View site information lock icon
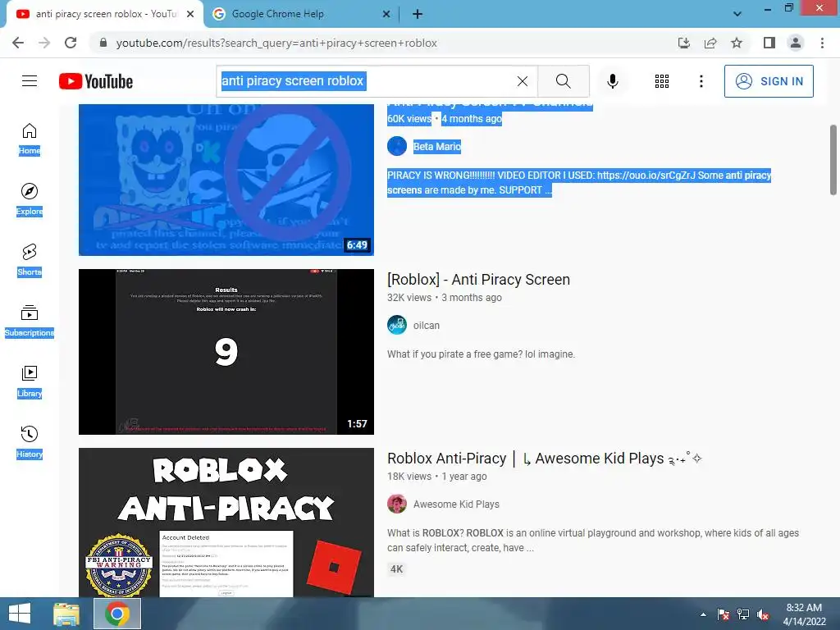 103,43
